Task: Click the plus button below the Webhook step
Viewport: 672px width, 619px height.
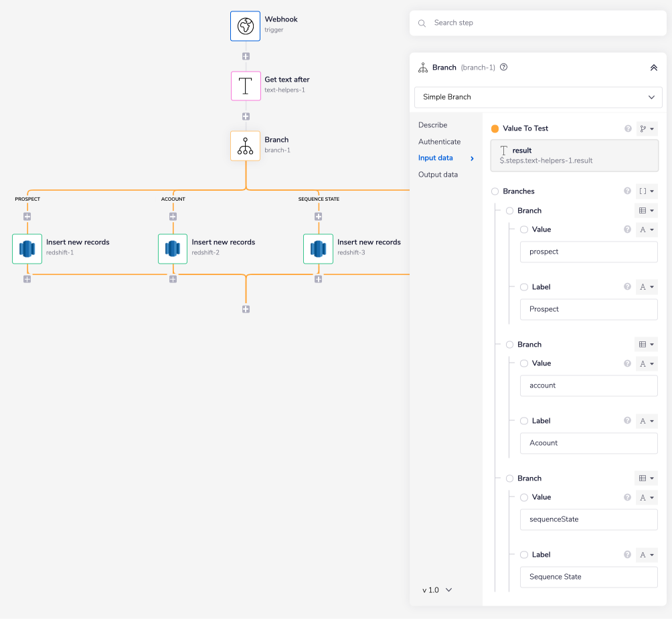Action: point(245,56)
